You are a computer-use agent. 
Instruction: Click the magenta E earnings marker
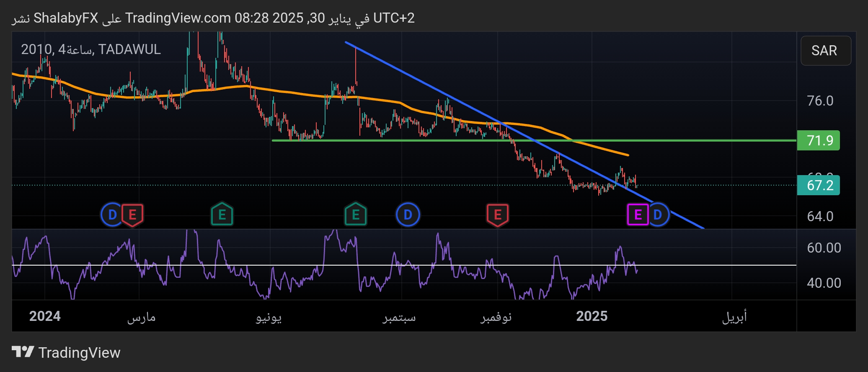pos(637,214)
